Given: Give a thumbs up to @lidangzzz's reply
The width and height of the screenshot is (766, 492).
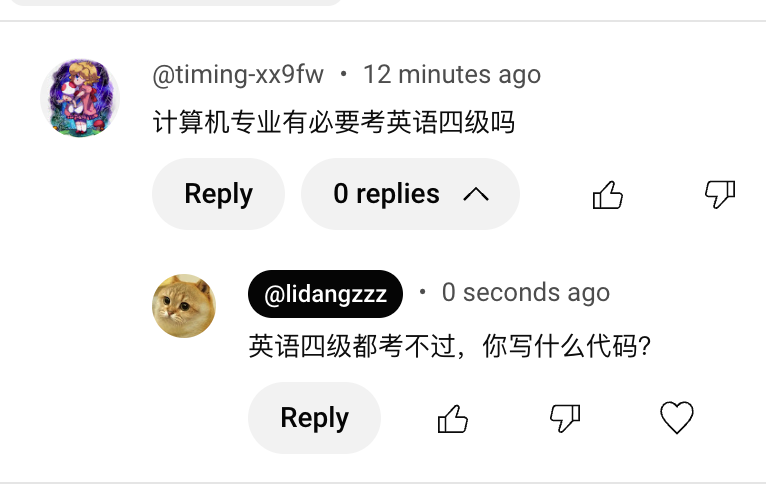Looking at the screenshot, I should (453, 419).
